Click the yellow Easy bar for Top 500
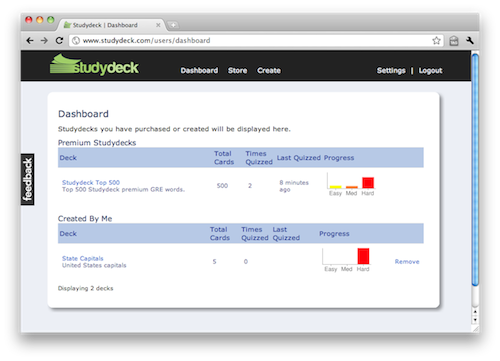Image resolution: width=500 pixels, height=361 pixels. pos(336,187)
